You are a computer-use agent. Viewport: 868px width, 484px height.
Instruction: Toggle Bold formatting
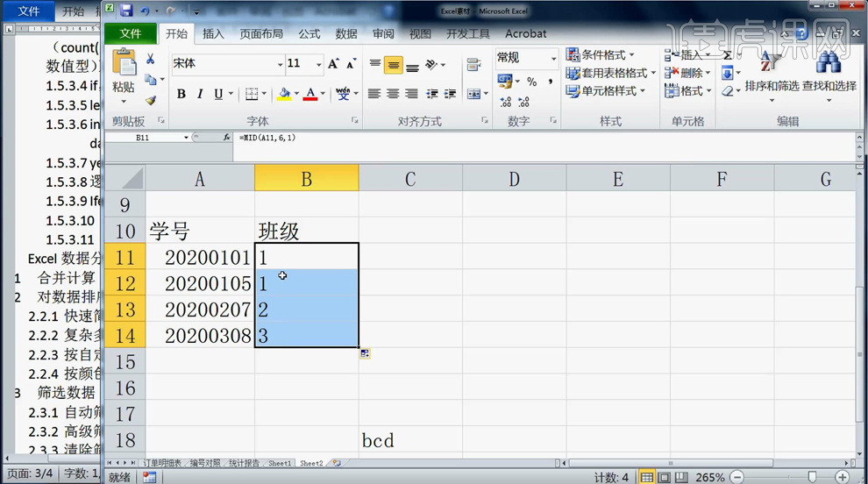pyautogui.click(x=181, y=94)
